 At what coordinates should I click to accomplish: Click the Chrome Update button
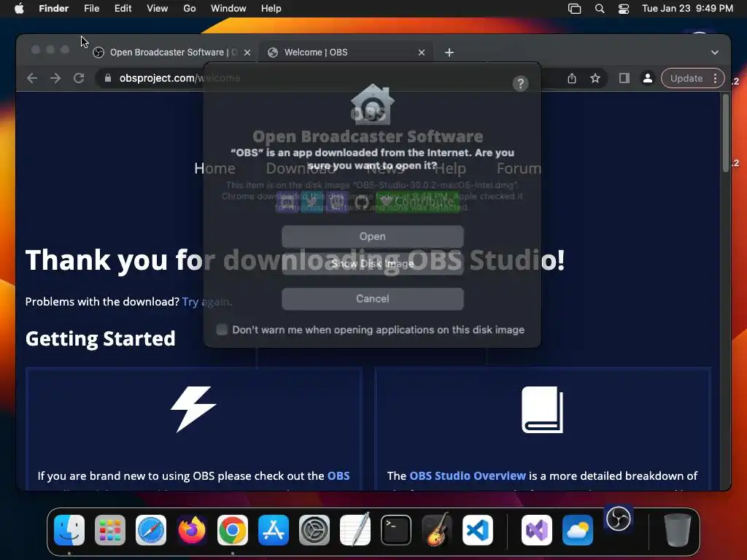[x=686, y=79]
